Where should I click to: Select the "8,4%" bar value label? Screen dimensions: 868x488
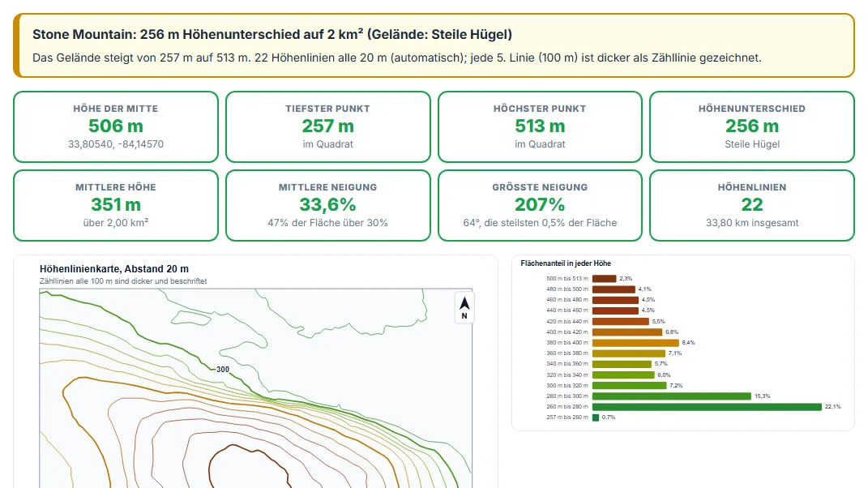(688, 343)
